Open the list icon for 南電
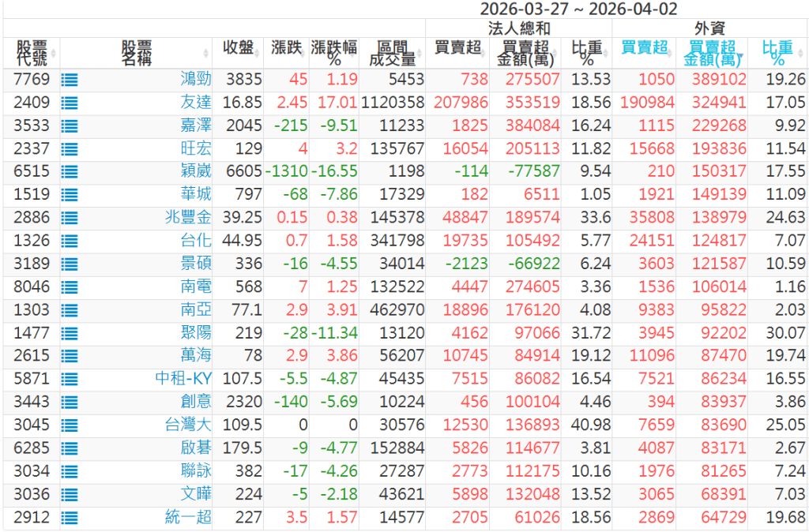The height and width of the screenshot is (532, 809). [x=69, y=287]
